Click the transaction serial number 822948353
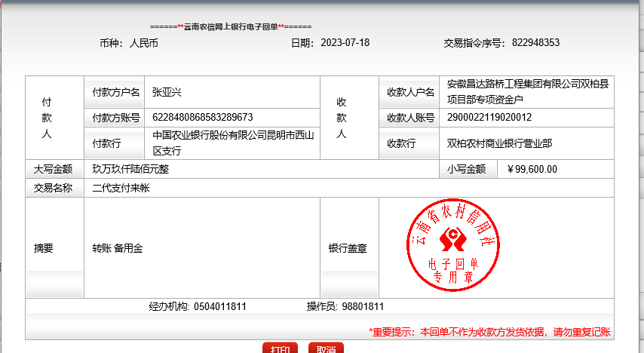This screenshot has height=353, width=644. pos(535,42)
